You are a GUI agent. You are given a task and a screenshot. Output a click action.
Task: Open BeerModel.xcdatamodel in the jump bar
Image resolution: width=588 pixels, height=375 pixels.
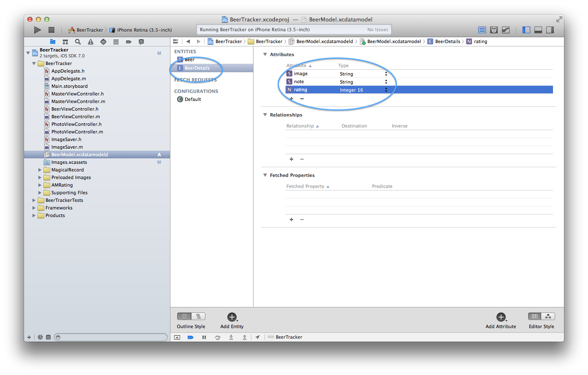coord(390,41)
